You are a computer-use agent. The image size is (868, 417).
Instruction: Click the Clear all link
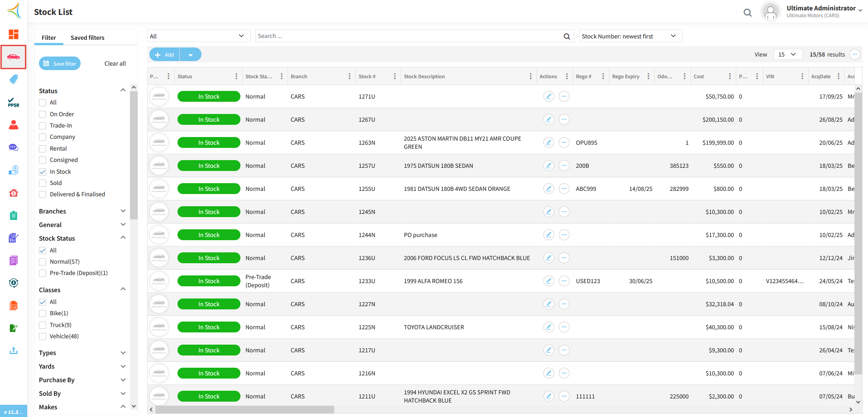115,64
